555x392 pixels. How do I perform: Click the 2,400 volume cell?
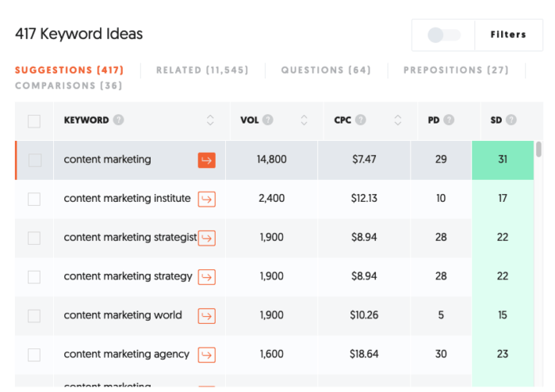(271, 198)
